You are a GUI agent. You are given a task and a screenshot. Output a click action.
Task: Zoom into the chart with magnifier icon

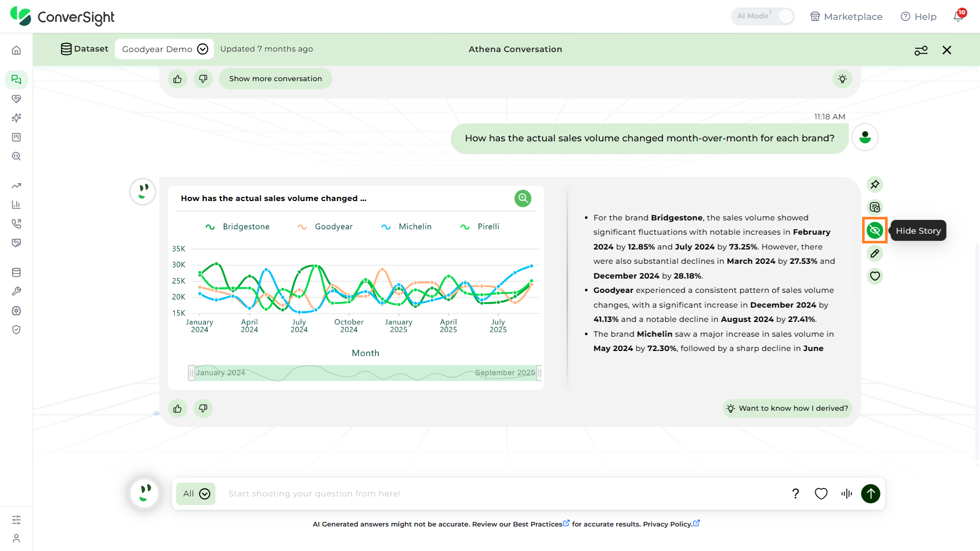[523, 198]
